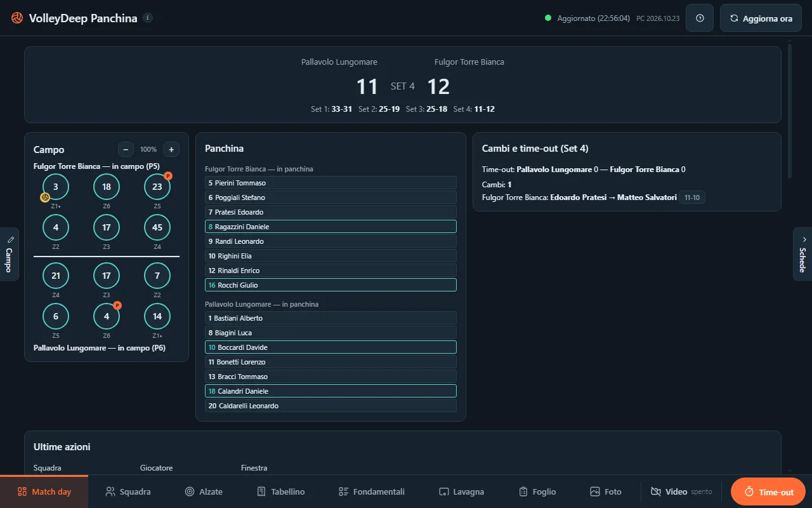Open the Squadra tab
Screen dimensions: 812x508
click(128, 491)
